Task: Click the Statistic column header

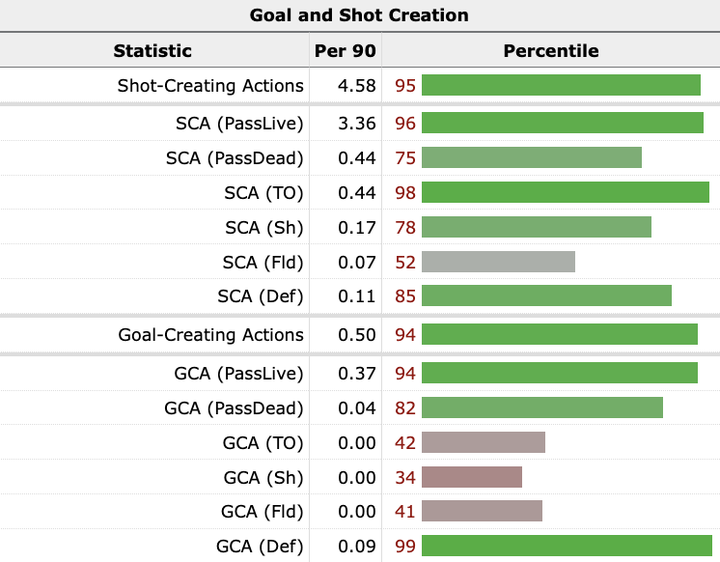Action: tap(152, 50)
